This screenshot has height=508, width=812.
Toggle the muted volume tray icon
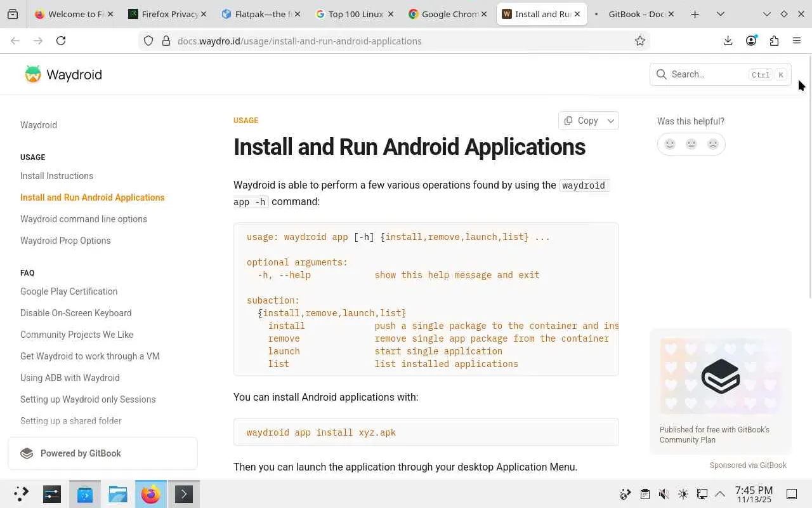tap(664, 494)
